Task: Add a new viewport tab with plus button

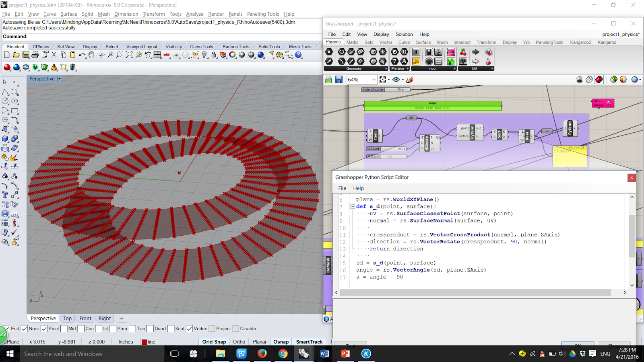Action: click(121, 318)
